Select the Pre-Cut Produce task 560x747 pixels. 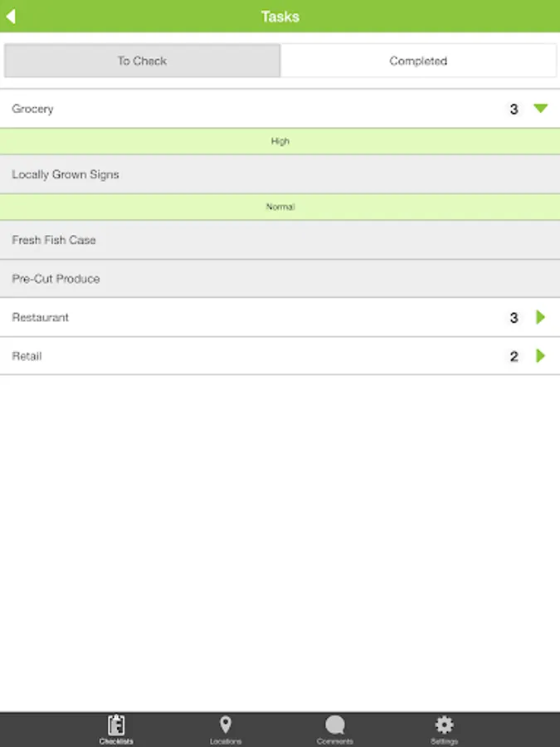56,279
